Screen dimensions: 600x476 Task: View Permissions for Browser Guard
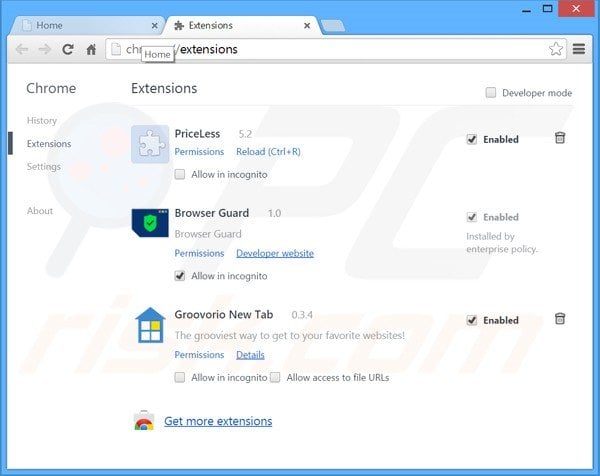pyautogui.click(x=199, y=253)
